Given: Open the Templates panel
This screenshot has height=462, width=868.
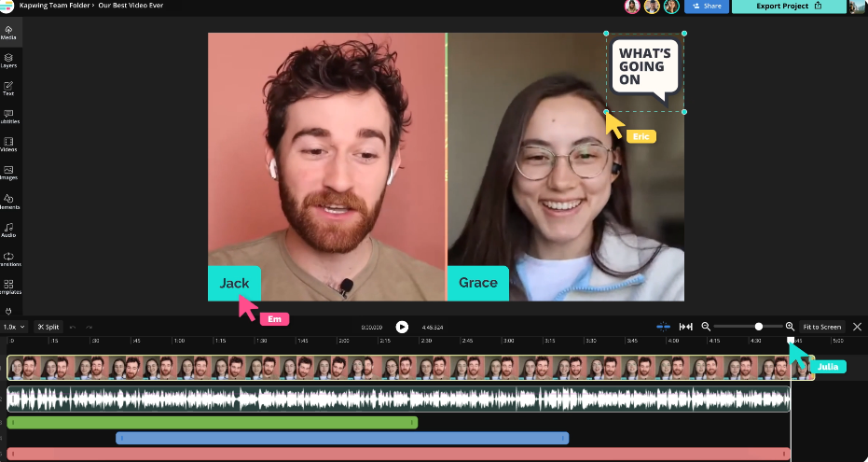Looking at the screenshot, I should (x=8, y=287).
